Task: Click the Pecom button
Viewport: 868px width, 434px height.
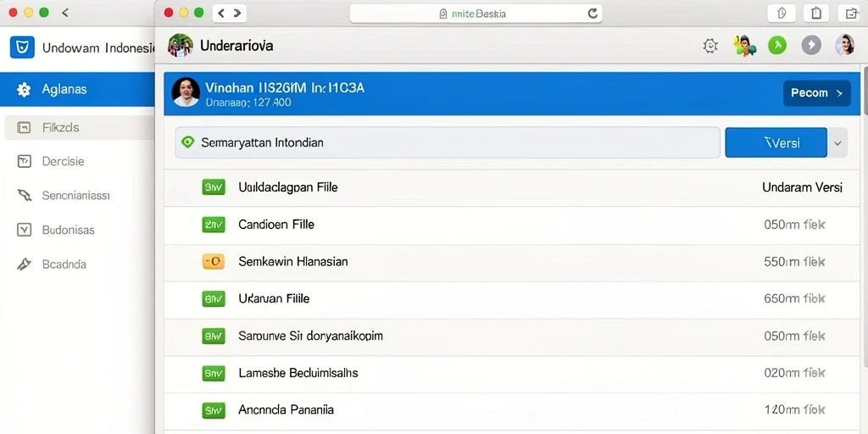Action: (816, 93)
